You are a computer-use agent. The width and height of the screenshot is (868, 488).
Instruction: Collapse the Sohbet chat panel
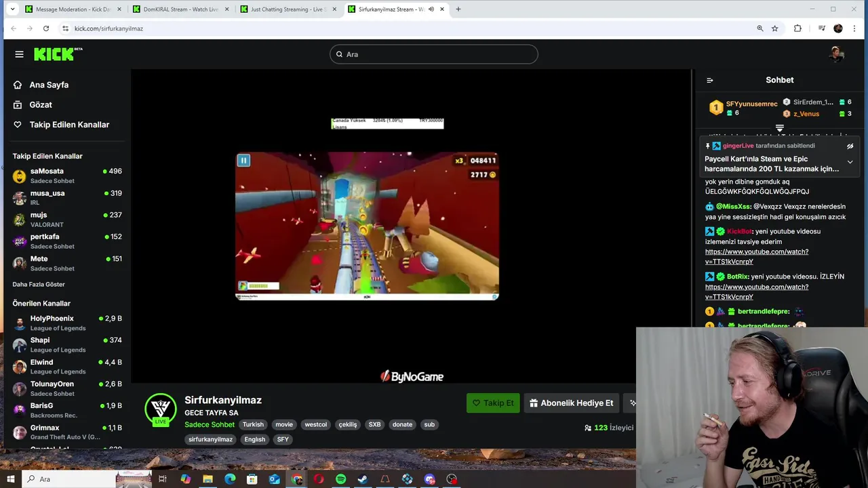pos(710,80)
